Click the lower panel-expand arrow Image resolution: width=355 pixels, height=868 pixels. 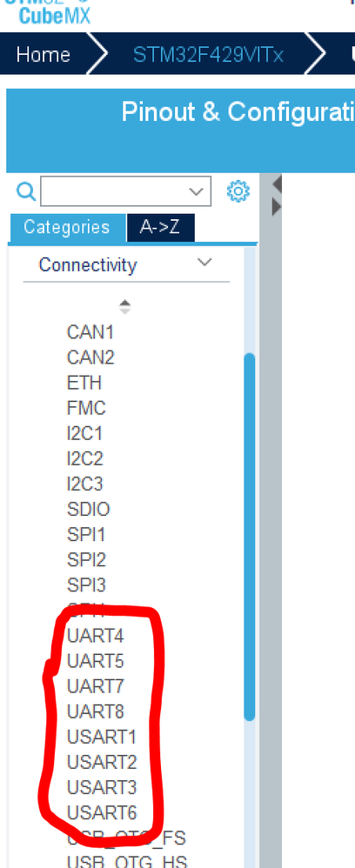tap(277, 207)
